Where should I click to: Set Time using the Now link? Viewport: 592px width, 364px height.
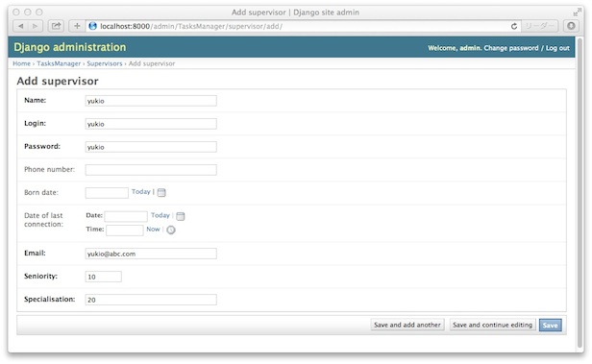[154, 229]
